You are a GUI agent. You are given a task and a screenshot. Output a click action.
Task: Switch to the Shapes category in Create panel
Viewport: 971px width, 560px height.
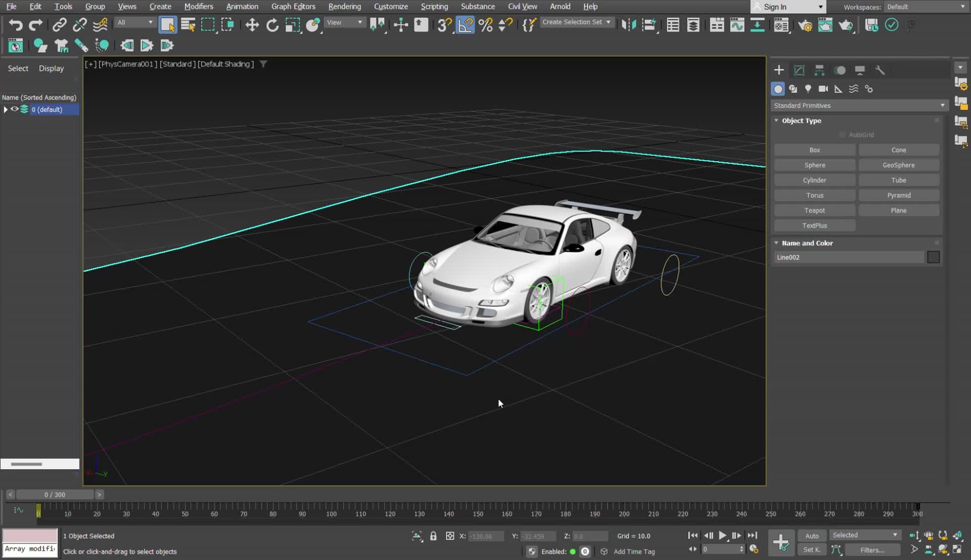[x=793, y=89]
